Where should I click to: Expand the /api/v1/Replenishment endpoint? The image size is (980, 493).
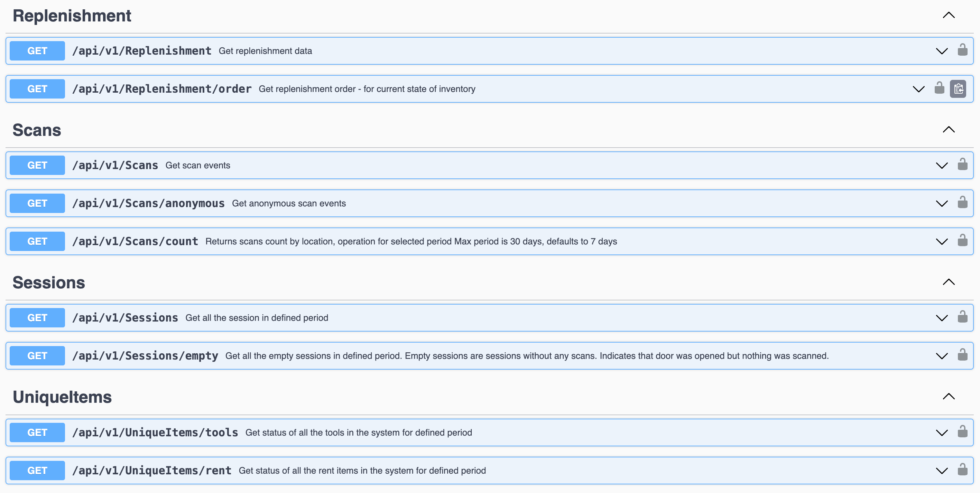[x=942, y=50]
